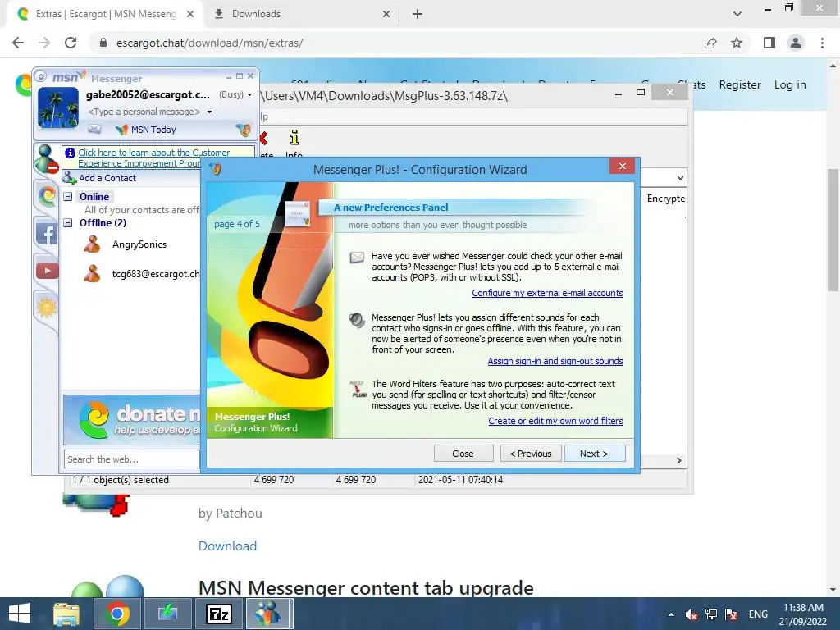Open MSN Messenger from the taskbar
The width and height of the screenshot is (840, 630).
[x=268, y=614]
